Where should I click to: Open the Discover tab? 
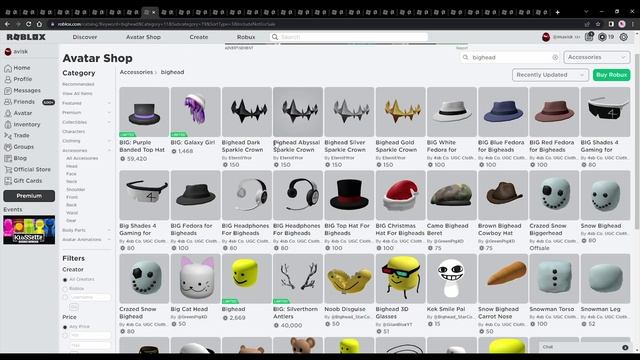(85, 37)
